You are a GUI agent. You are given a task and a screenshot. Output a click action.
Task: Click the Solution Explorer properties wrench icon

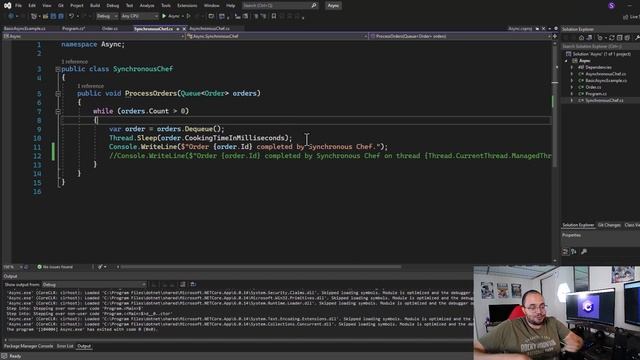pyautogui.click(x=637, y=38)
